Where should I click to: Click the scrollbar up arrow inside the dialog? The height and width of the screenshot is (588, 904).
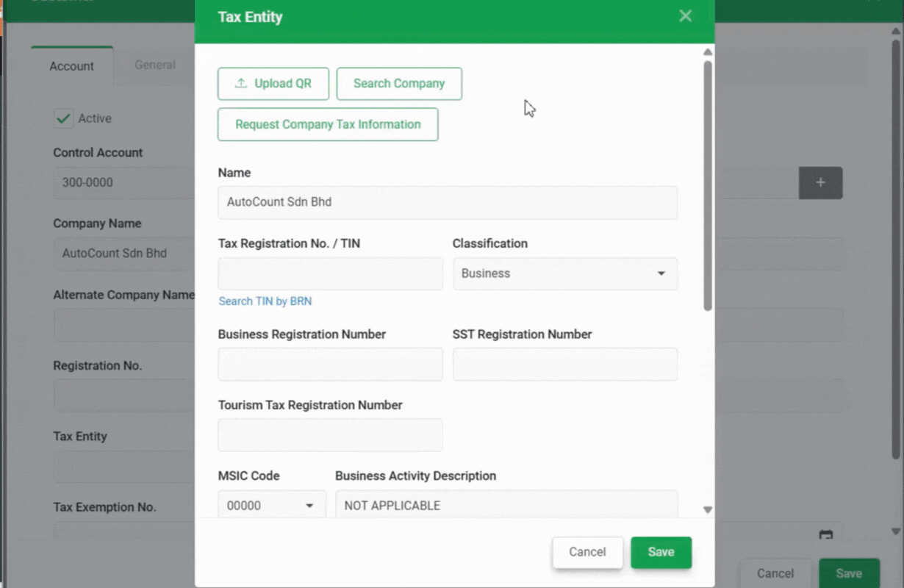tap(708, 51)
